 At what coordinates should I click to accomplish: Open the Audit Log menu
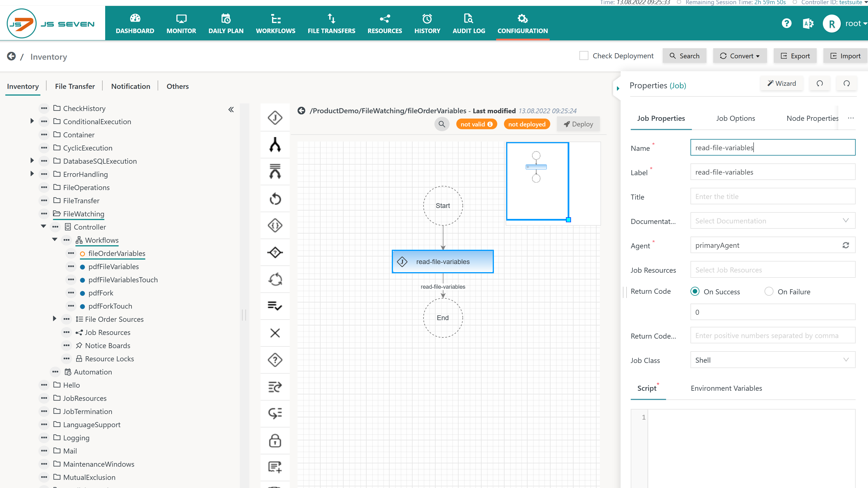pos(468,24)
